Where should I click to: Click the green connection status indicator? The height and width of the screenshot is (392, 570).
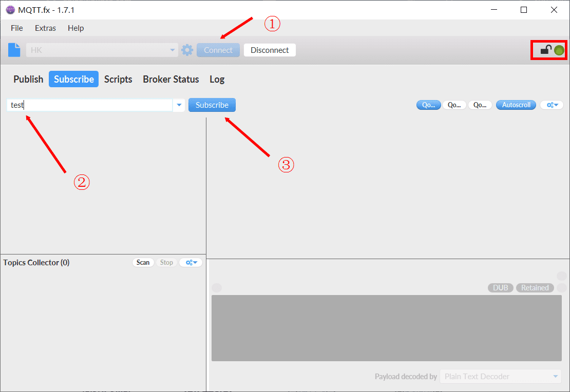tap(559, 50)
